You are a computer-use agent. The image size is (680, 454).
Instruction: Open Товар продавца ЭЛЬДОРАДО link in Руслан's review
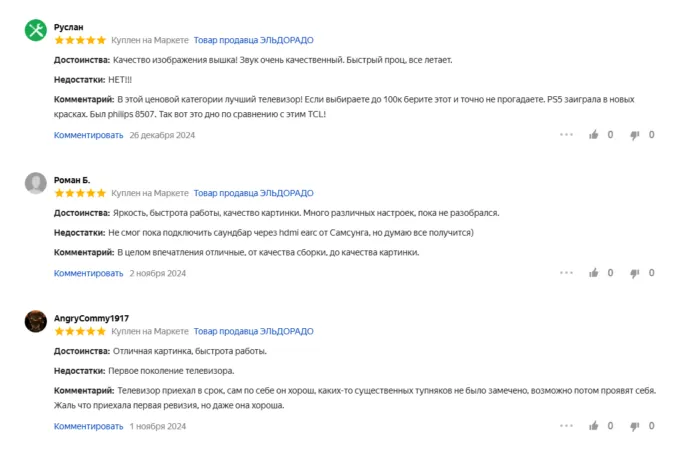pos(253,40)
